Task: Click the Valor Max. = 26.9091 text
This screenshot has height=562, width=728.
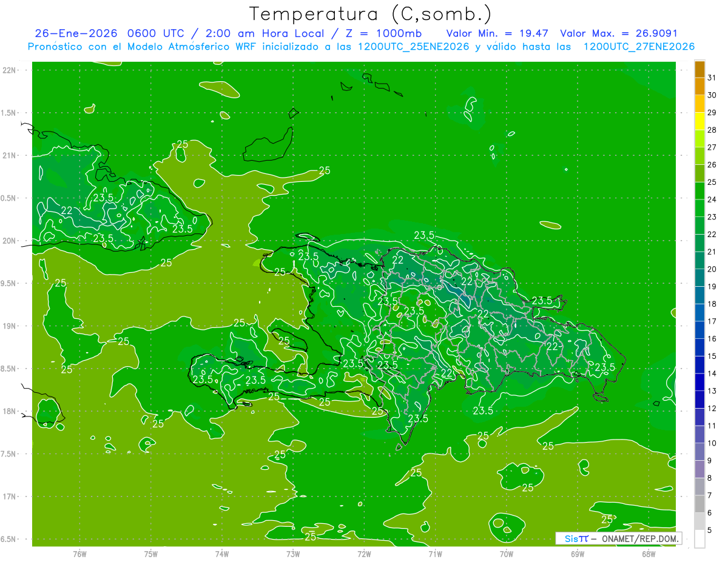Action: tap(619, 33)
